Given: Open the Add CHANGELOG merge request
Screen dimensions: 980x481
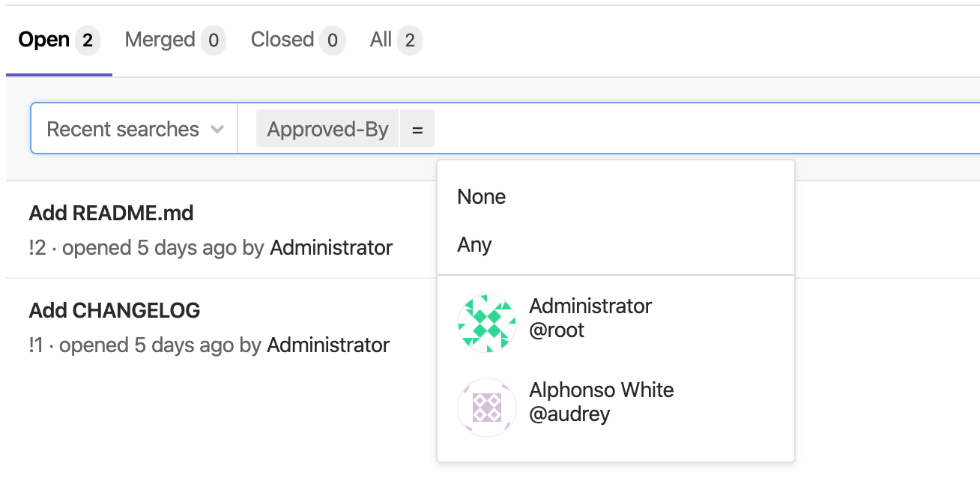Looking at the screenshot, I should (115, 310).
